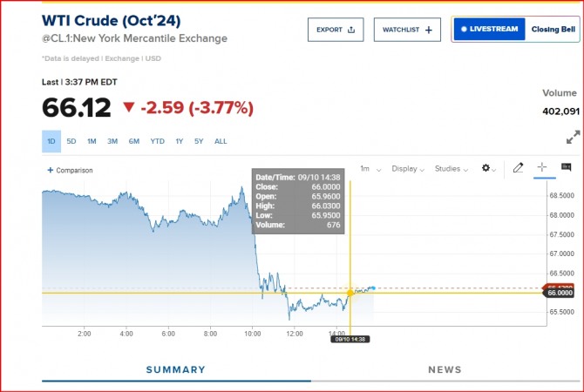The image size is (584, 392).
Task: Expand the 1m interval dropdown
Action: (369, 169)
